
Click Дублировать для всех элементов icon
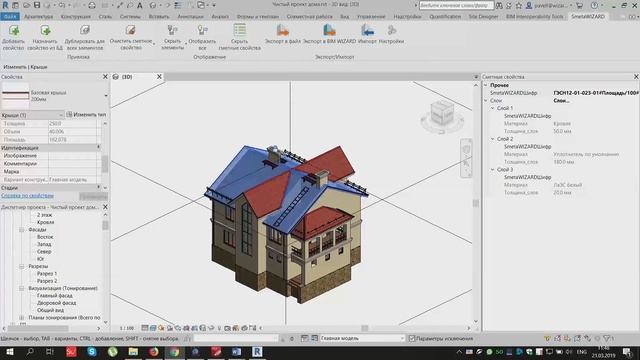pos(85,30)
